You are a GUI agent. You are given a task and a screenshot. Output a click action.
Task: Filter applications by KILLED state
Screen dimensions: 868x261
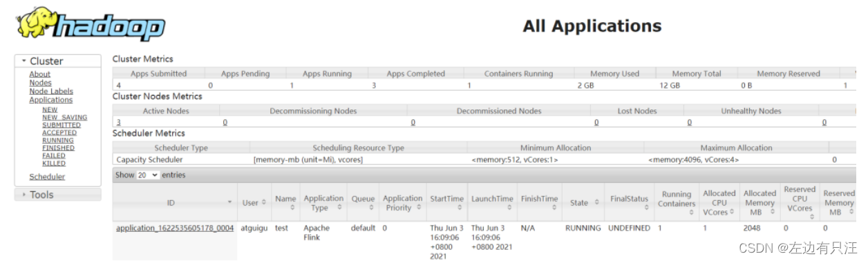coord(54,163)
